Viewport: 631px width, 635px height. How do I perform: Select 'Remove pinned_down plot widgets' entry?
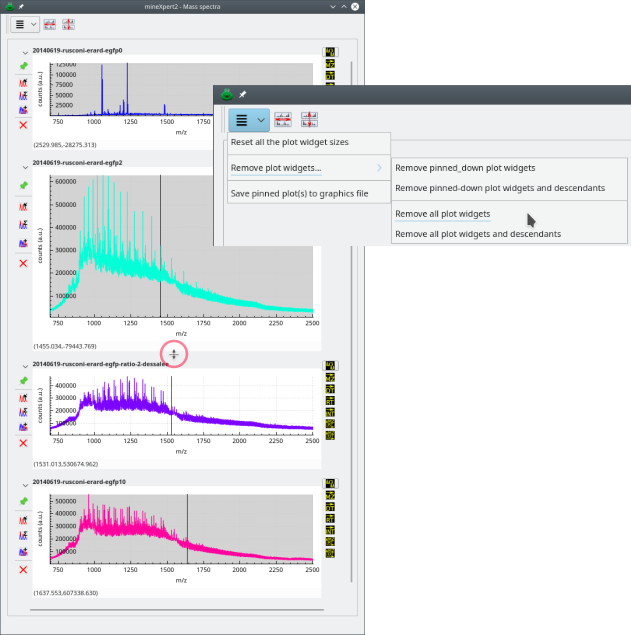465,168
